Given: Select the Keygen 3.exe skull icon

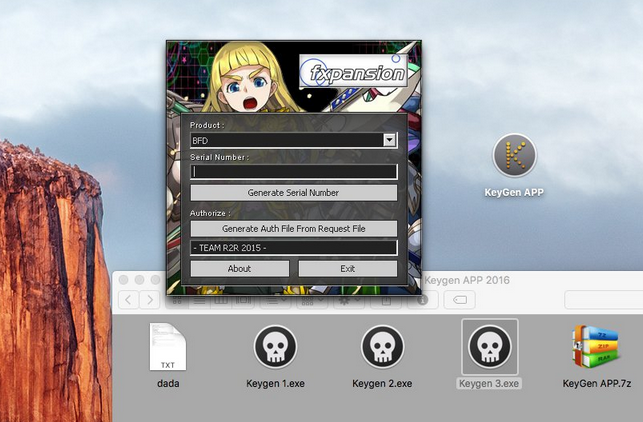Looking at the screenshot, I should coord(490,347).
